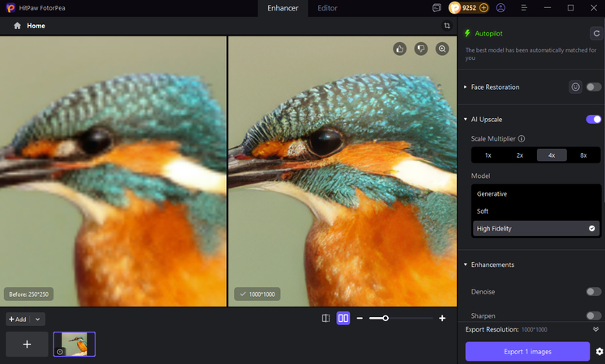The width and height of the screenshot is (605, 364).
Task: Choose the Soft model
Action: tap(536, 211)
